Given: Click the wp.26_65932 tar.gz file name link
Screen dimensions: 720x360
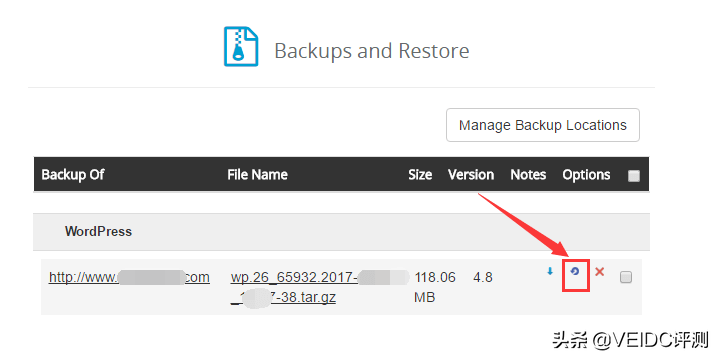Looking at the screenshot, I should (320, 287).
